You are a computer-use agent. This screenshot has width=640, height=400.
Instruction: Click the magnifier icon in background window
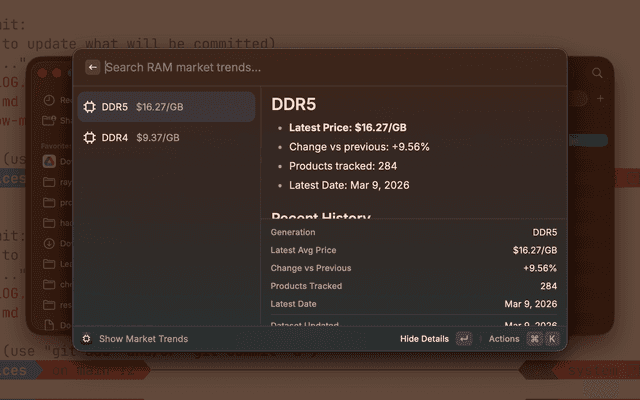point(598,73)
